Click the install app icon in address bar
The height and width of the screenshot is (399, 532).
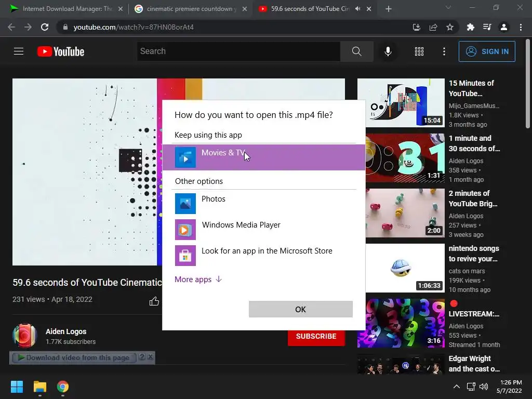[x=416, y=27]
